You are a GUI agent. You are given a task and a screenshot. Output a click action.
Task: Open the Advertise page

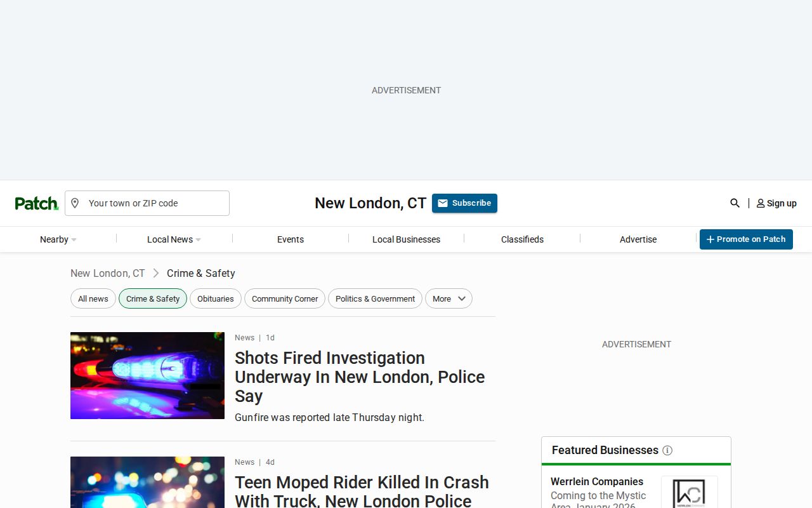(638, 239)
